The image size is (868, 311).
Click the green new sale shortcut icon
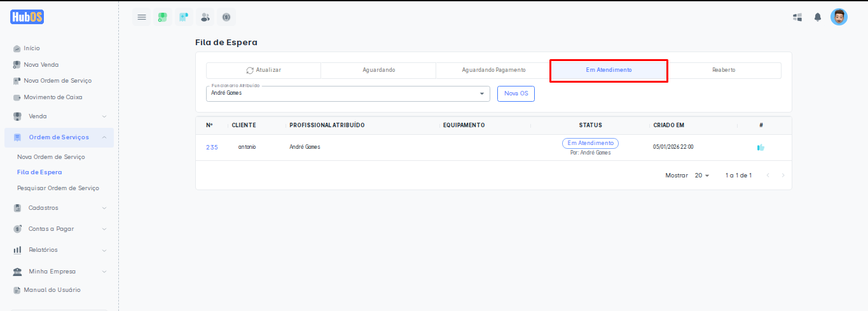tap(163, 17)
